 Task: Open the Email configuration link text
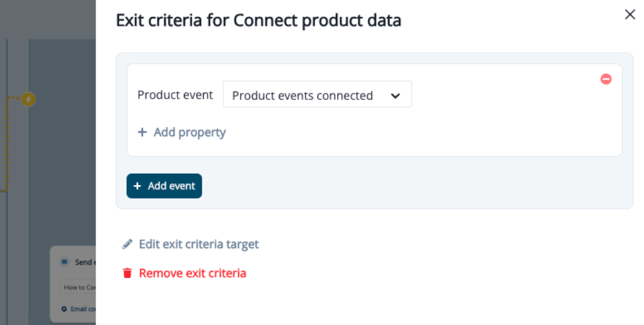pyautogui.click(x=83, y=309)
